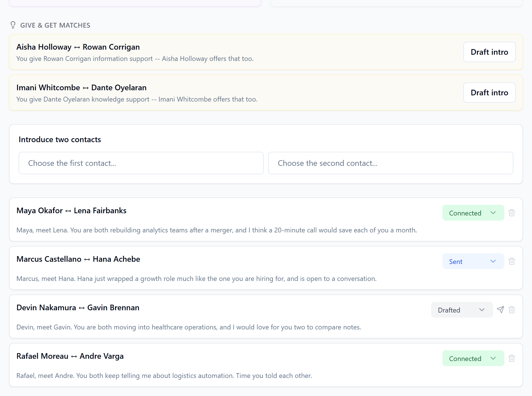Delete the Marcus Castellano and Hana Achebe intro

coord(512,261)
